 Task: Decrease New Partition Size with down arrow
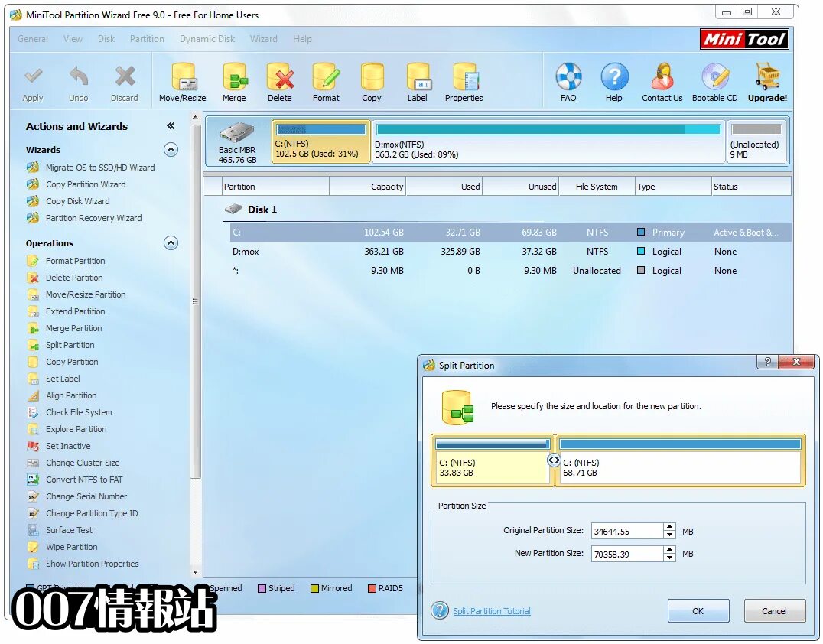point(669,558)
